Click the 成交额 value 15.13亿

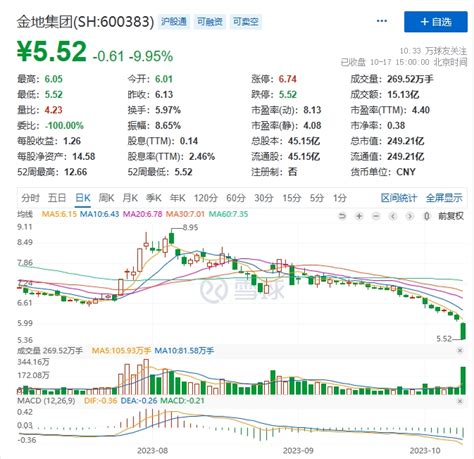pos(403,95)
